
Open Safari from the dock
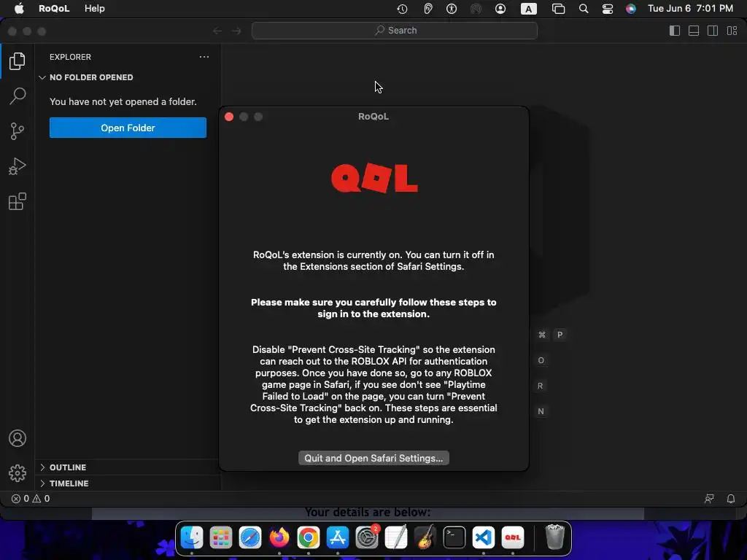coord(250,537)
